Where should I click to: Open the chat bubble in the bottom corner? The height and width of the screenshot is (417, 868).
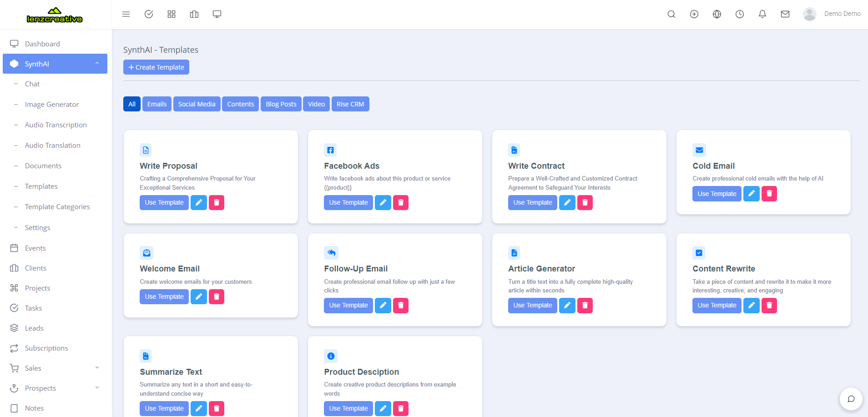point(851,399)
